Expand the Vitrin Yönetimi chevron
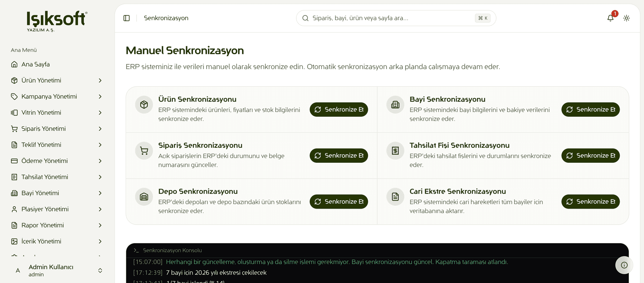The width and height of the screenshot is (644, 283). click(x=100, y=113)
